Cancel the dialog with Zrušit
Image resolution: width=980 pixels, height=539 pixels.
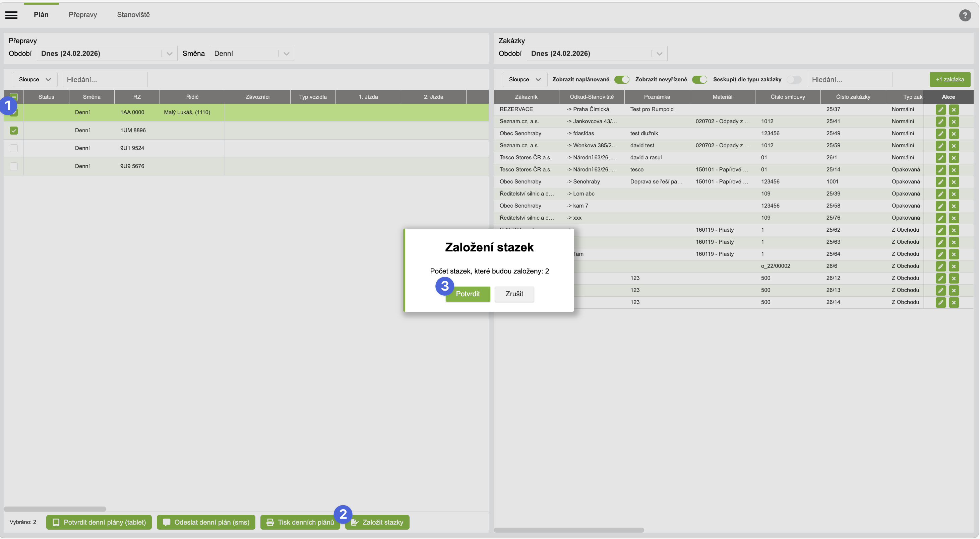pos(514,294)
